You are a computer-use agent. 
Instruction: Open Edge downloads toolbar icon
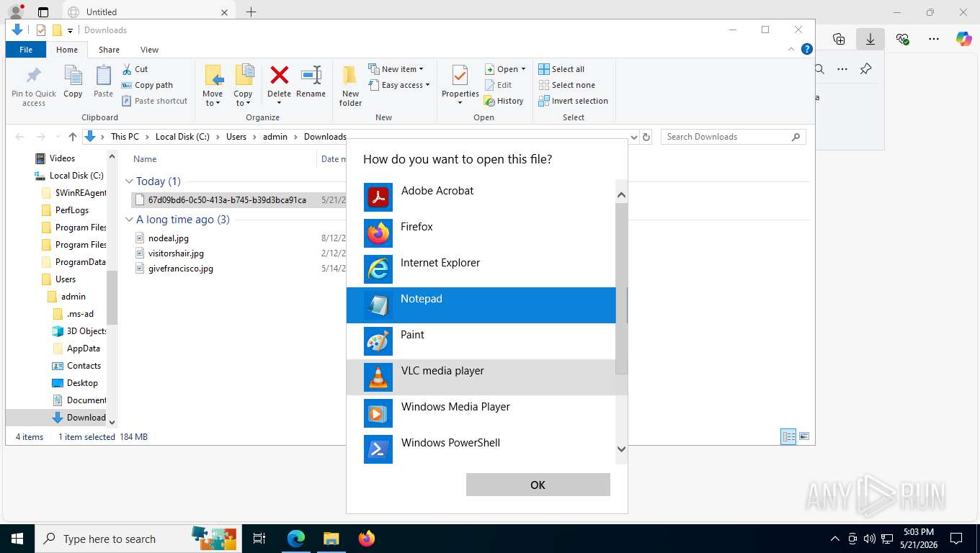[870, 39]
